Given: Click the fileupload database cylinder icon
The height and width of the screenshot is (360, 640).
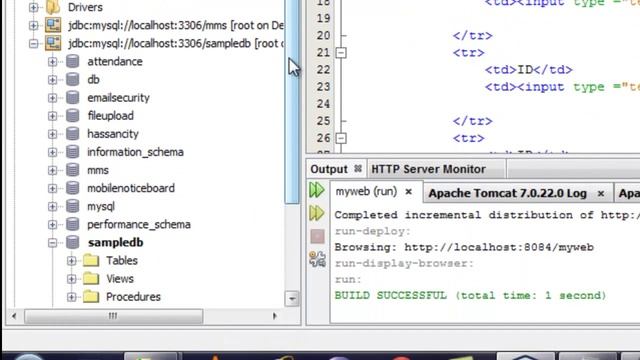Looking at the screenshot, I should tap(72, 116).
